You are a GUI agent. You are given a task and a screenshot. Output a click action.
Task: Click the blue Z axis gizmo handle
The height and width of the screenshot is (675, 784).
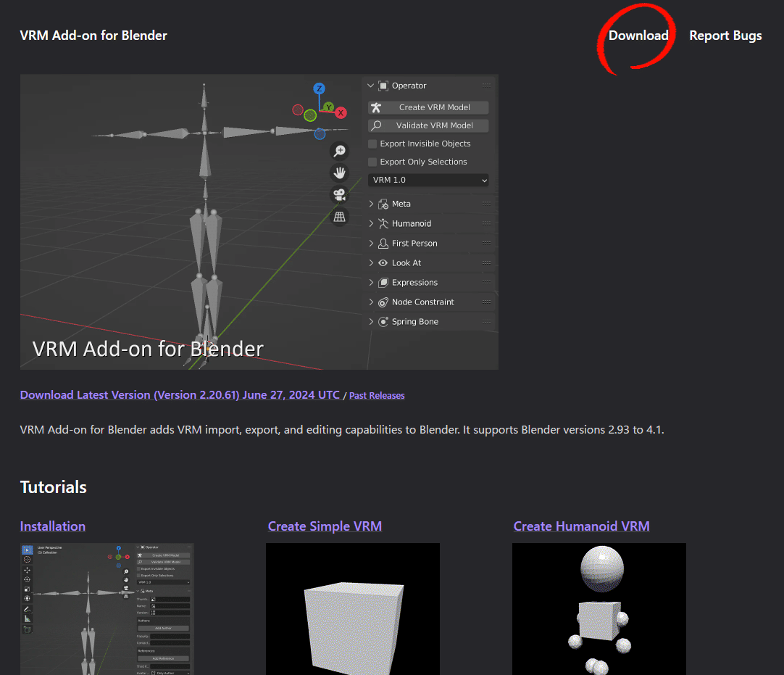[319, 88]
